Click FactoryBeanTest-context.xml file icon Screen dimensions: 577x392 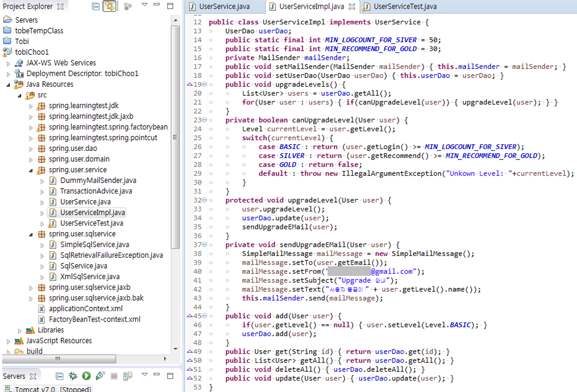(42, 319)
